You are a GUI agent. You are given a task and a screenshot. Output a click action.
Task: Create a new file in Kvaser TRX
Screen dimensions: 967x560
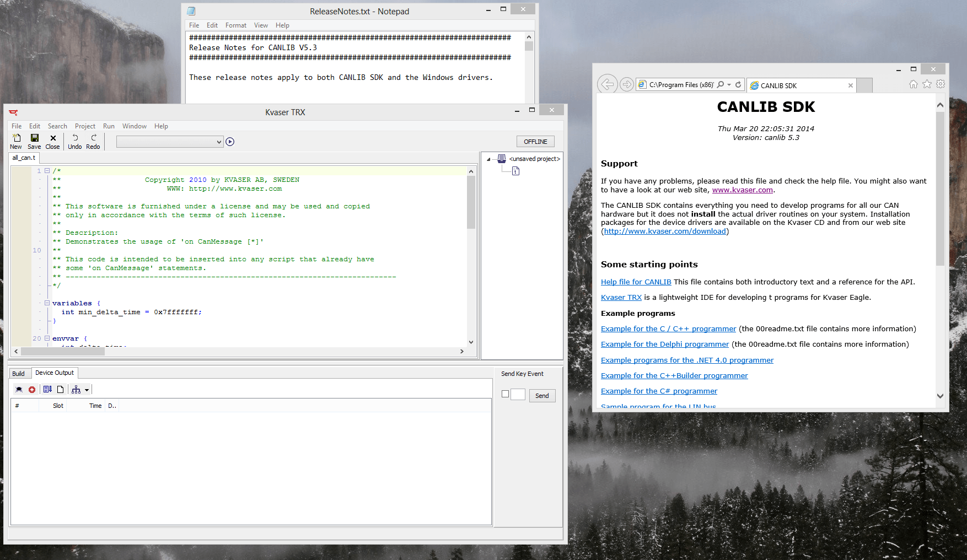coord(16,141)
